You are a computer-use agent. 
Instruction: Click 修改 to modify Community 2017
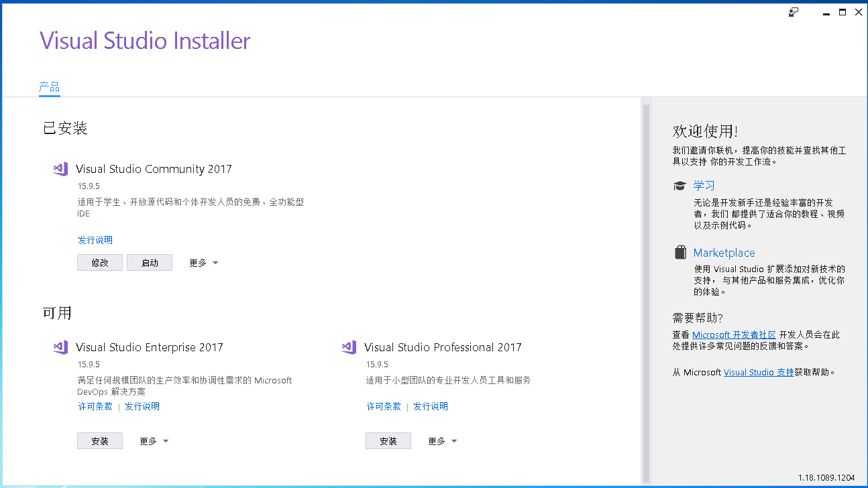[99, 262]
